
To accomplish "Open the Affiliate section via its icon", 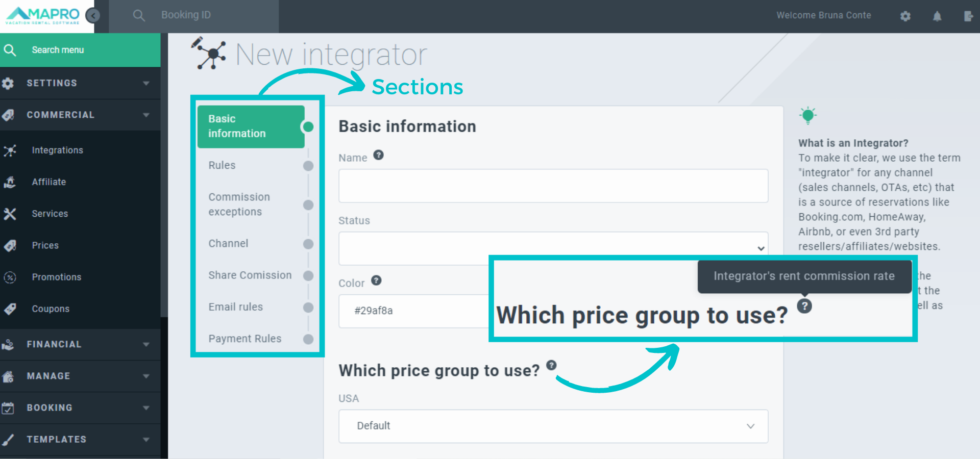I will click(x=10, y=182).
